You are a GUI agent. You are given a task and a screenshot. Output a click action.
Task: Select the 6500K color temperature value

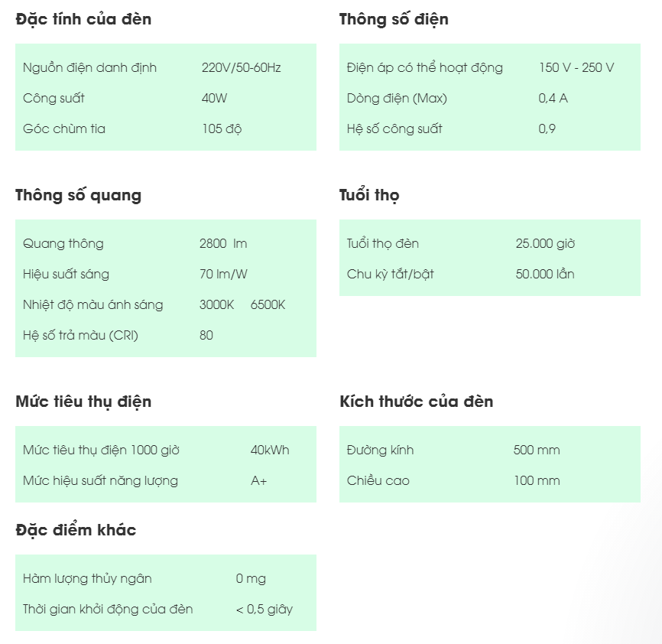tap(268, 304)
